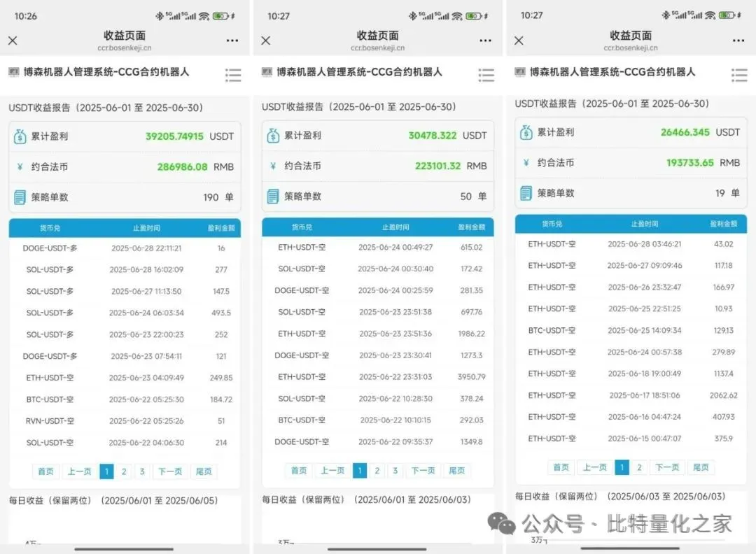The image size is (756, 554).
Task: Click the logo icon before right phone's 博森机器人 title
Action: pyautogui.click(x=520, y=72)
